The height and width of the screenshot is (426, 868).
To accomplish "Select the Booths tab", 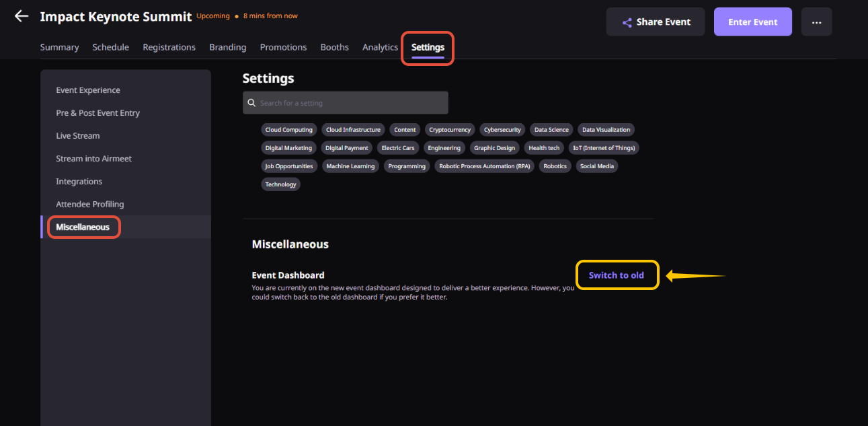I will coord(335,47).
